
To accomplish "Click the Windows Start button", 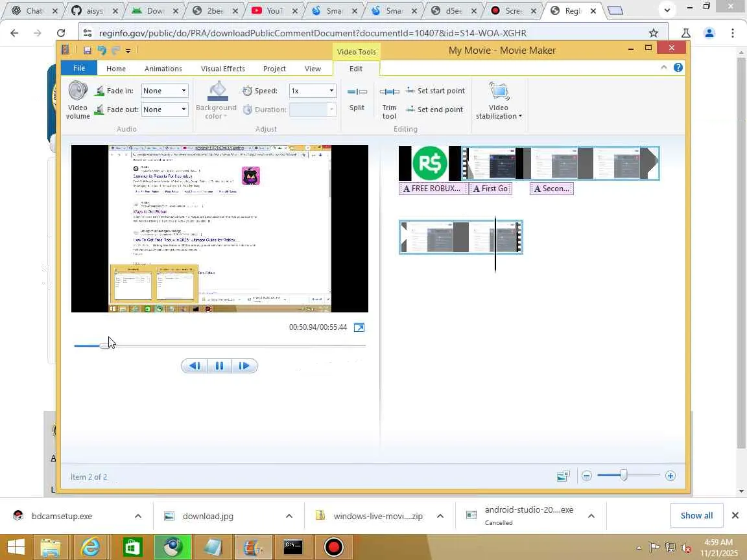I will (x=16, y=547).
